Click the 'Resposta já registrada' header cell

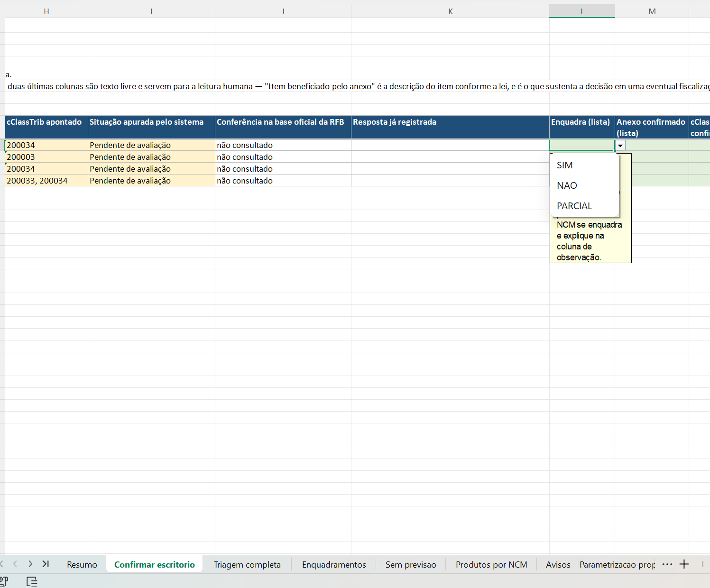(450, 127)
